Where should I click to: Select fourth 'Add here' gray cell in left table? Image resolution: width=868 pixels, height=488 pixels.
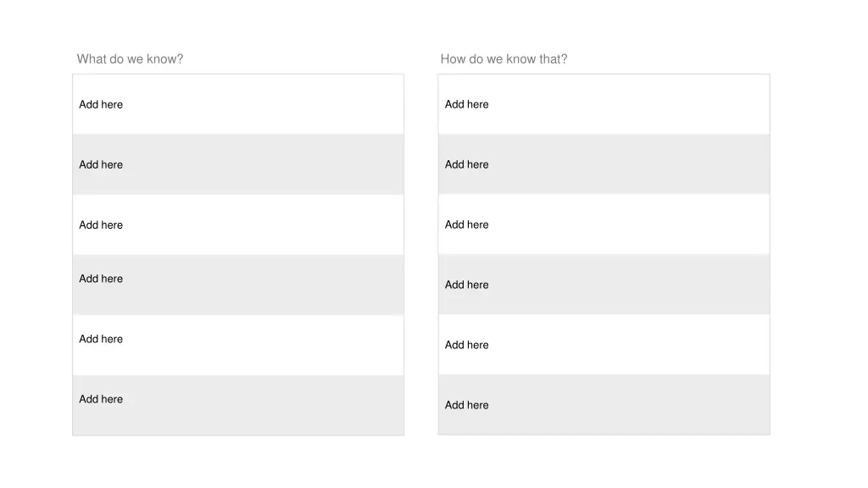click(238, 285)
